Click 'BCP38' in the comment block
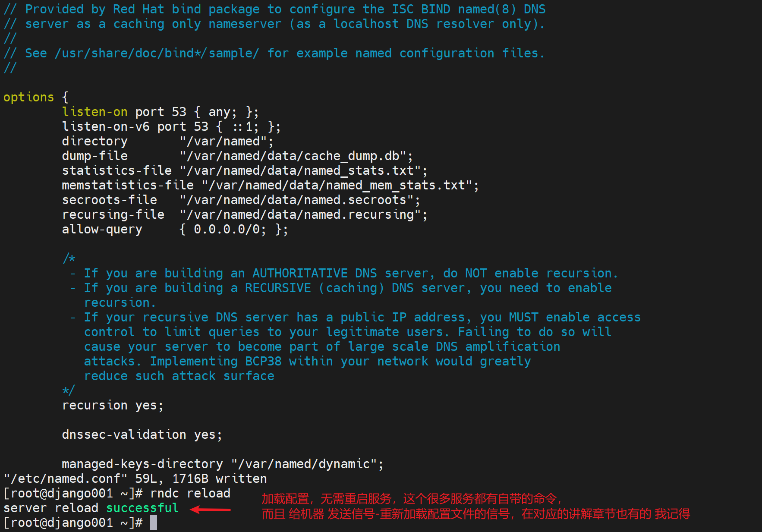The image size is (762, 532). coord(263,361)
